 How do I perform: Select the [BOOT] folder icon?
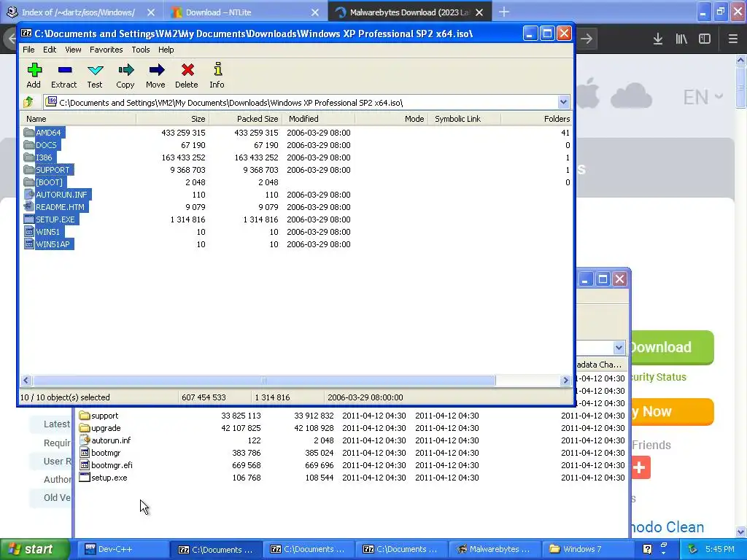tap(29, 182)
